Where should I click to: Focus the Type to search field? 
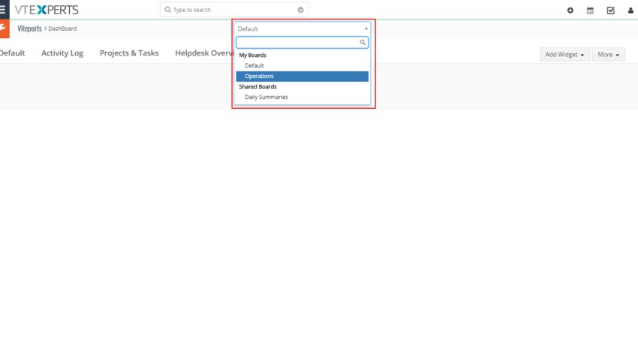coord(234,10)
